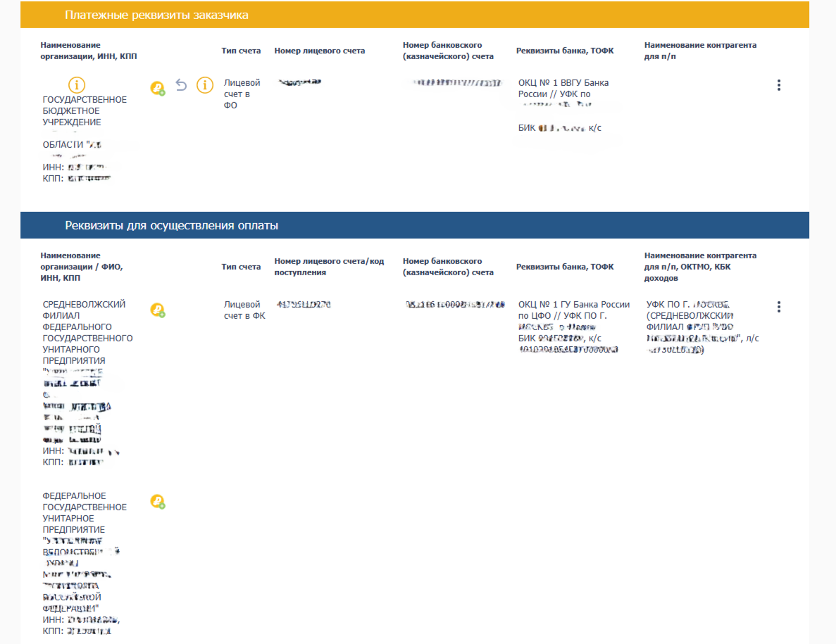Click the header Наименование контрагента для п/п, ОКТМО, КБК доходов
836x644 pixels.
coord(700,267)
